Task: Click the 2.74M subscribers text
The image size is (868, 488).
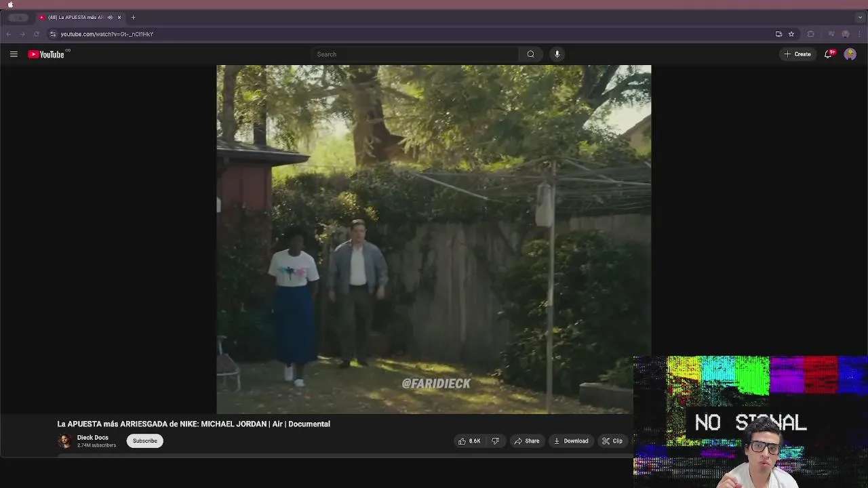Action: click(96, 445)
